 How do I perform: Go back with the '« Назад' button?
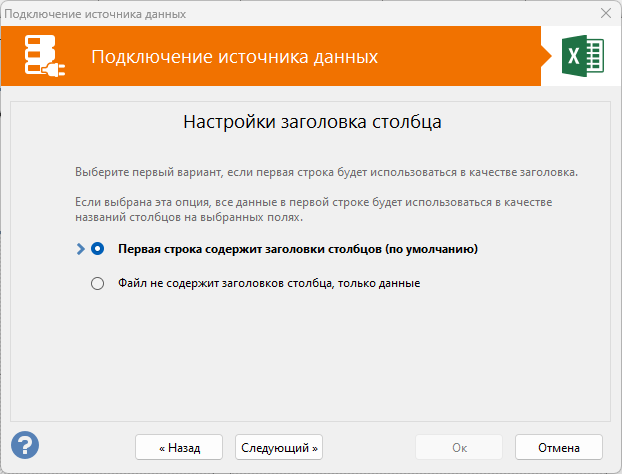pyautogui.click(x=179, y=447)
